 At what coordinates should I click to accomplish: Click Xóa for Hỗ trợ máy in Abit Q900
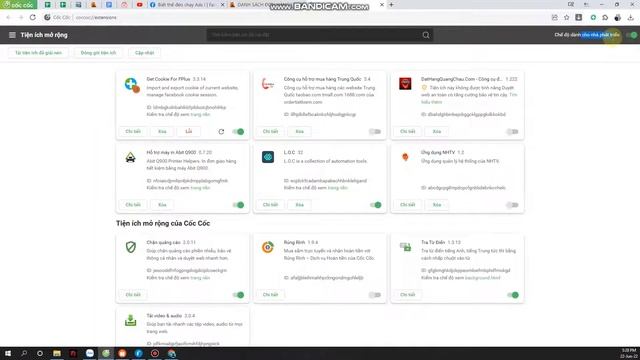coord(162,204)
